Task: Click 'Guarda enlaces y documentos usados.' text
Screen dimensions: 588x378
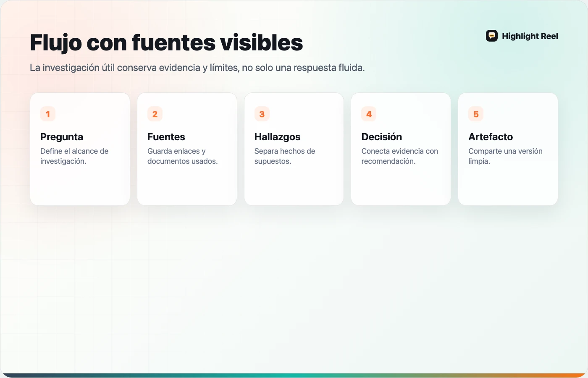Action: pos(183,156)
